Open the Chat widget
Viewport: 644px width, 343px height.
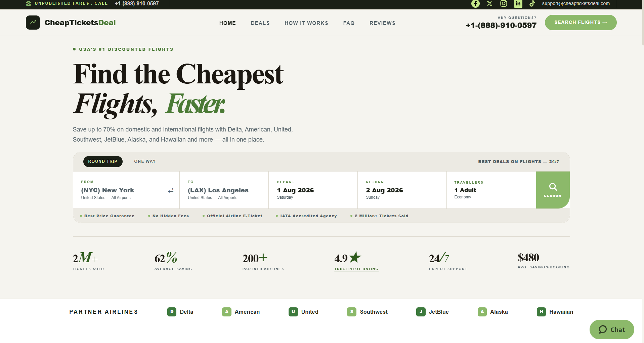612,330
